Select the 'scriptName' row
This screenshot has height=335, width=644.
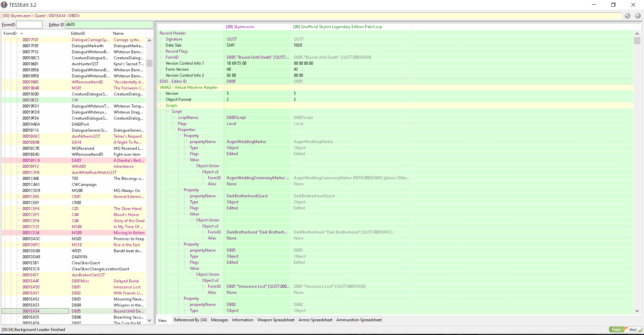pyautogui.click(x=395, y=118)
